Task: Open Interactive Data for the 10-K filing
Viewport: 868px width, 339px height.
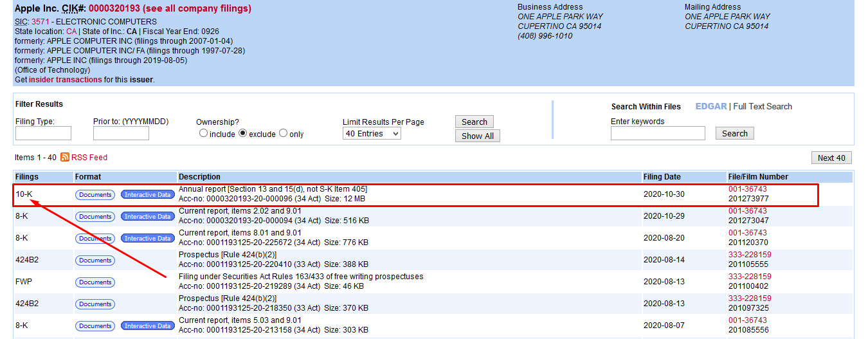Action: 148,195
